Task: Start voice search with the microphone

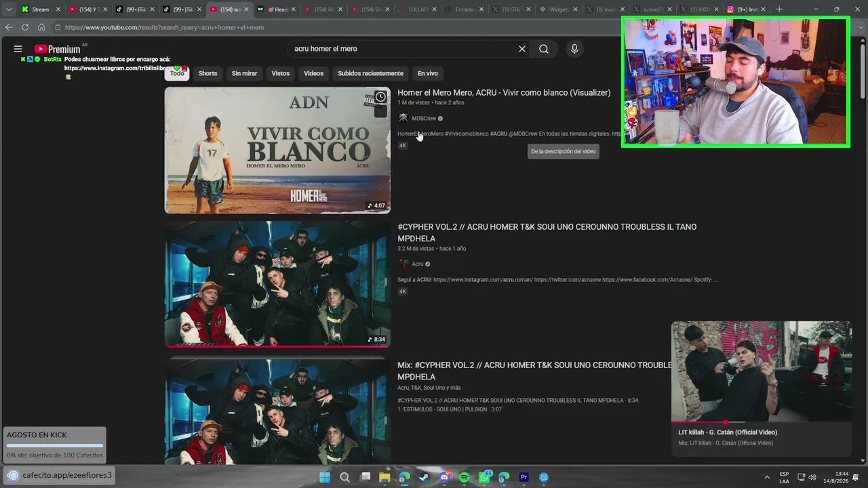Action: [574, 49]
